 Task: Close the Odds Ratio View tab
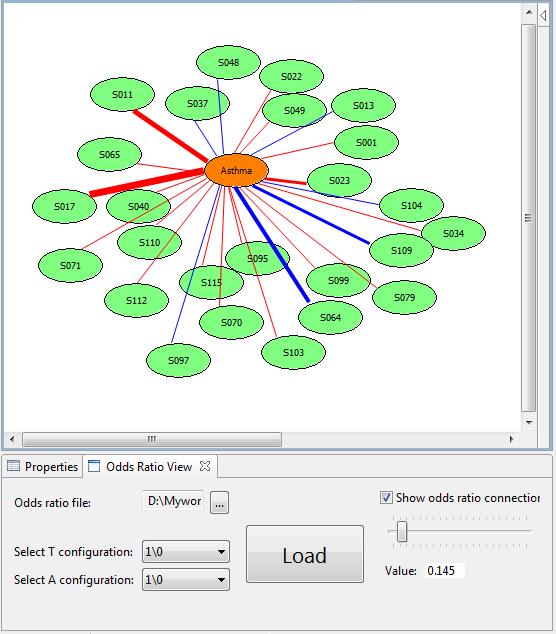point(205,466)
